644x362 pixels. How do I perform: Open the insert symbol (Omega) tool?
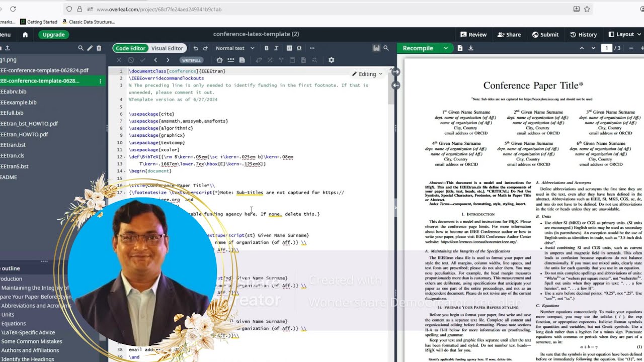(x=299, y=48)
